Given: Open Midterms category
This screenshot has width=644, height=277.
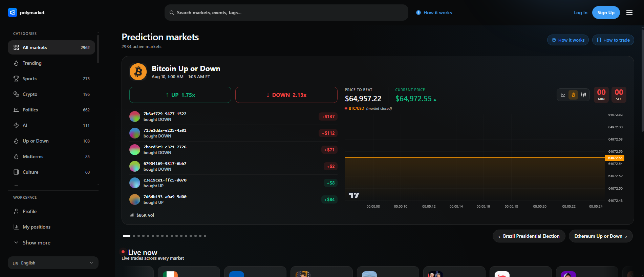Looking at the screenshot, I should coord(51,156).
